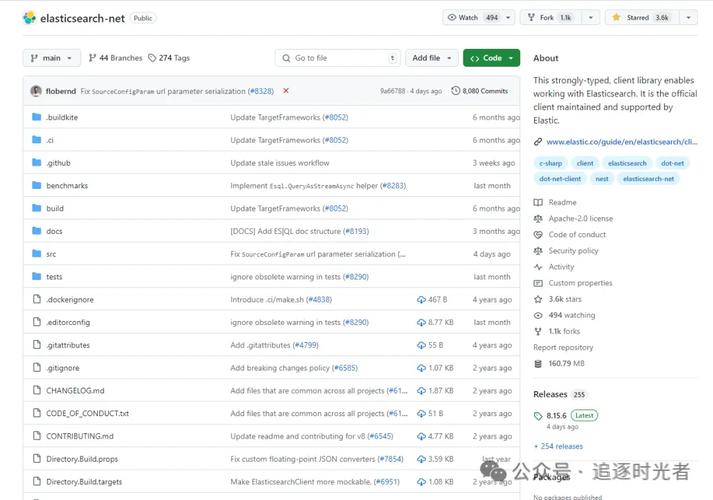Open the .gitignore file
This screenshot has height=500, width=713.
pos(62,368)
